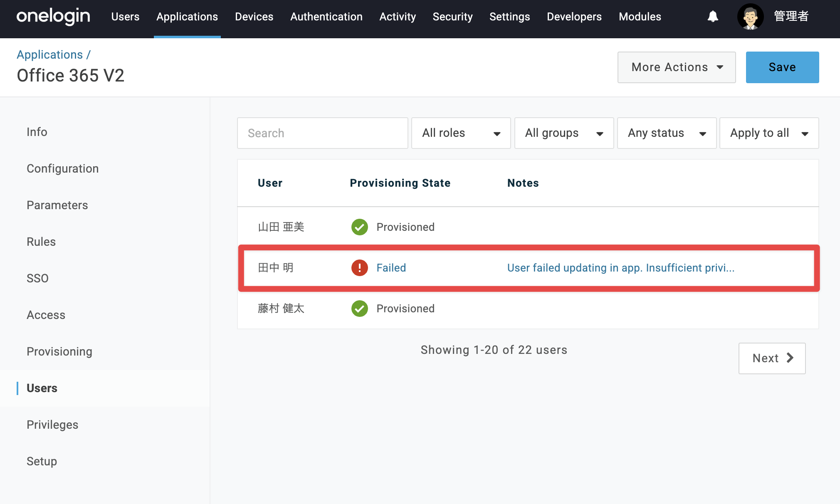The width and height of the screenshot is (840, 504).
Task: Open the Security top menu
Action: [452, 17]
